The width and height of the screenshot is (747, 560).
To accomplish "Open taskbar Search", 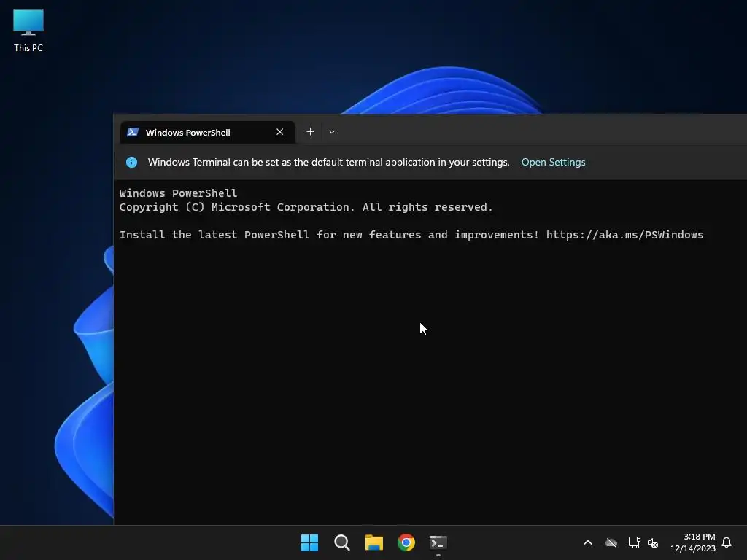I will 342,542.
